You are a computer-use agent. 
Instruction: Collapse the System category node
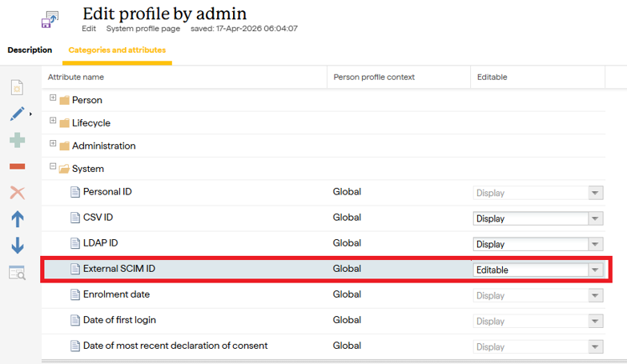[53, 166]
